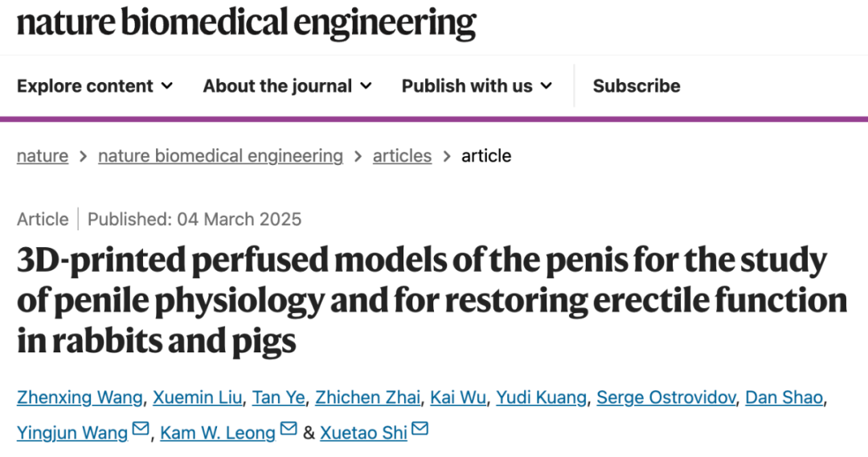Open nature biomedical engineering breadcrumb

[220, 155]
